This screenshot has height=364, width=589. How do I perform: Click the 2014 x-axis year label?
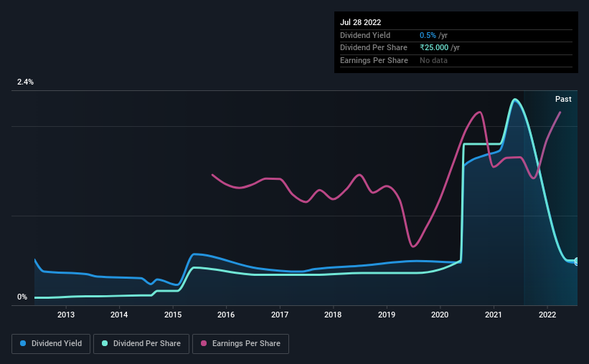click(x=119, y=315)
